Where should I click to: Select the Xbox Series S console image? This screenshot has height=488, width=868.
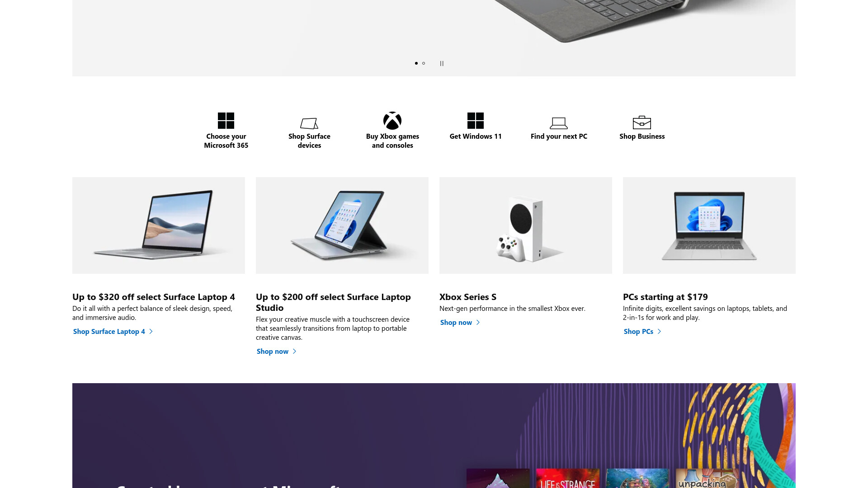[526, 225]
